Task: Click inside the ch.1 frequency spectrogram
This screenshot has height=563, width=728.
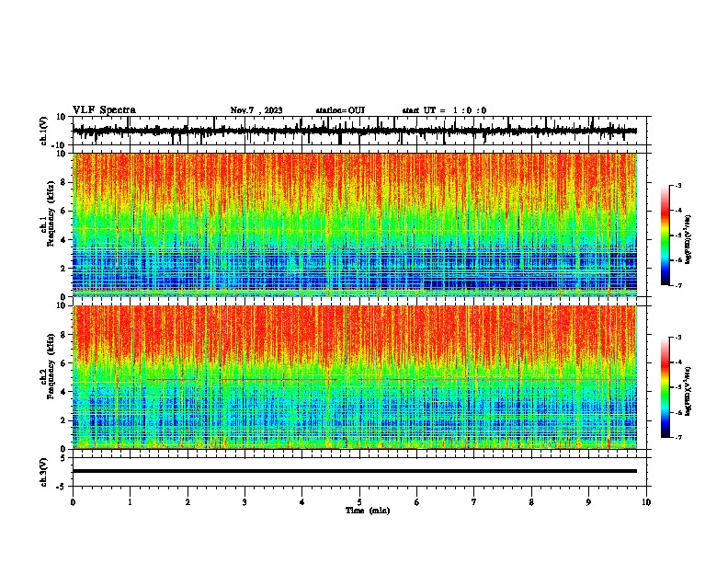Action: (x=354, y=224)
